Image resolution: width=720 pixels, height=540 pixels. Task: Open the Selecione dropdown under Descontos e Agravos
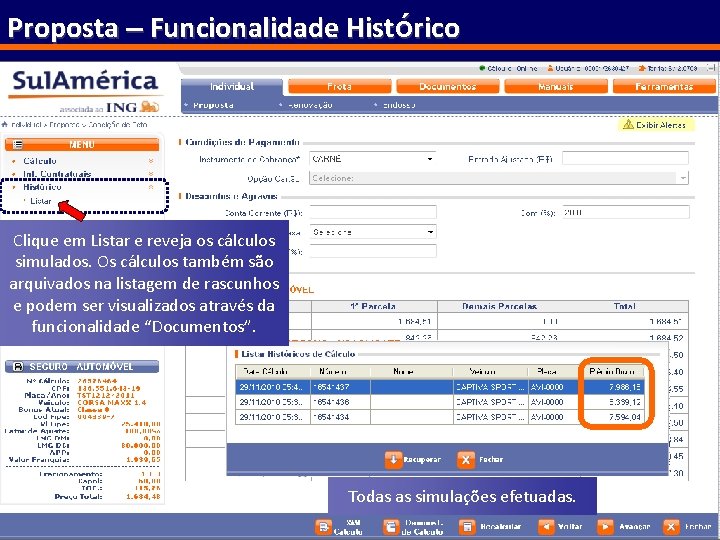pyautogui.click(x=373, y=232)
